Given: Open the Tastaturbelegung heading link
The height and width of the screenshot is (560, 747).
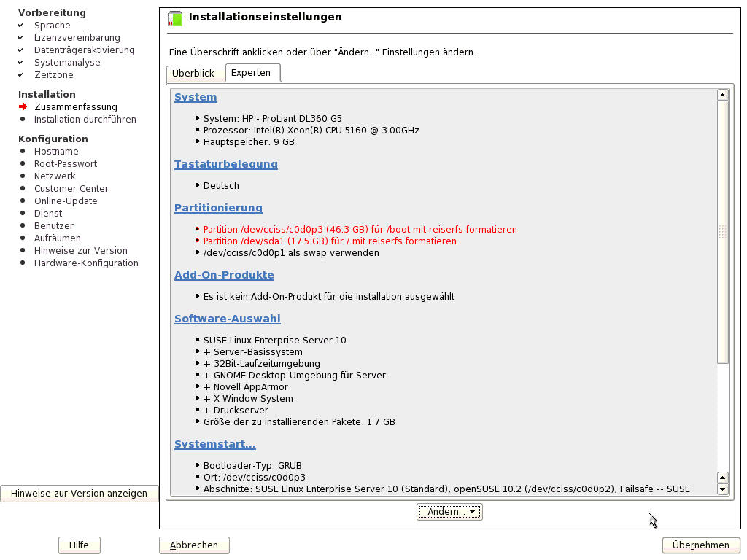Looking at the screenshot, I should 226,164.
